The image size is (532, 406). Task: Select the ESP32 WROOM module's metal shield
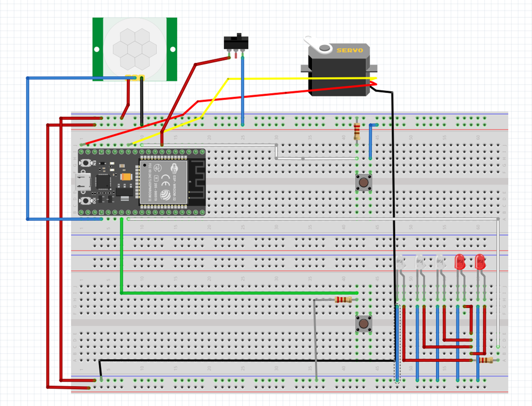pyautogui.click(x=163, y=181)
